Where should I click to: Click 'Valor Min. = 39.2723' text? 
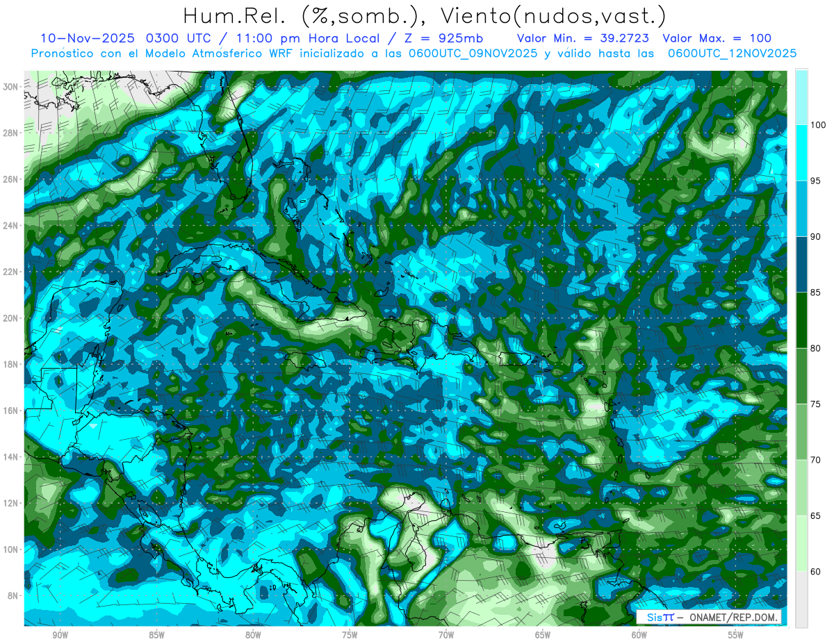583,38
